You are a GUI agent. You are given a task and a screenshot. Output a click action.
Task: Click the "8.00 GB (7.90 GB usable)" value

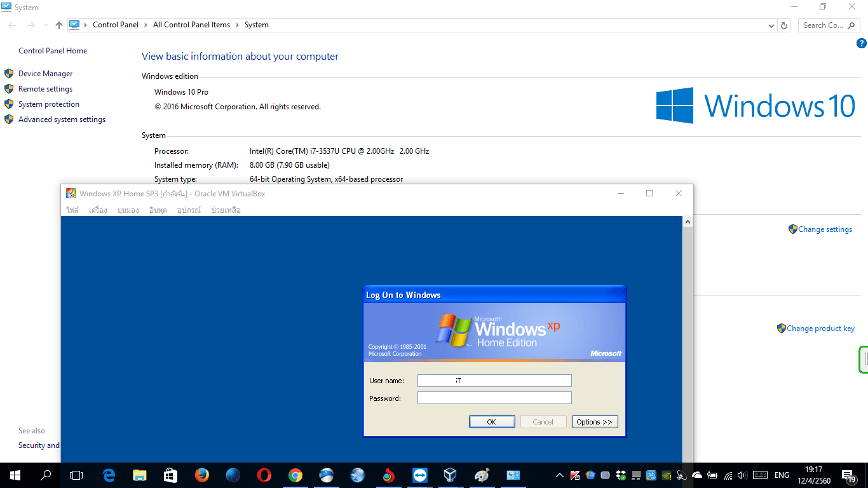pyautogui.click(x=289, y=165)
